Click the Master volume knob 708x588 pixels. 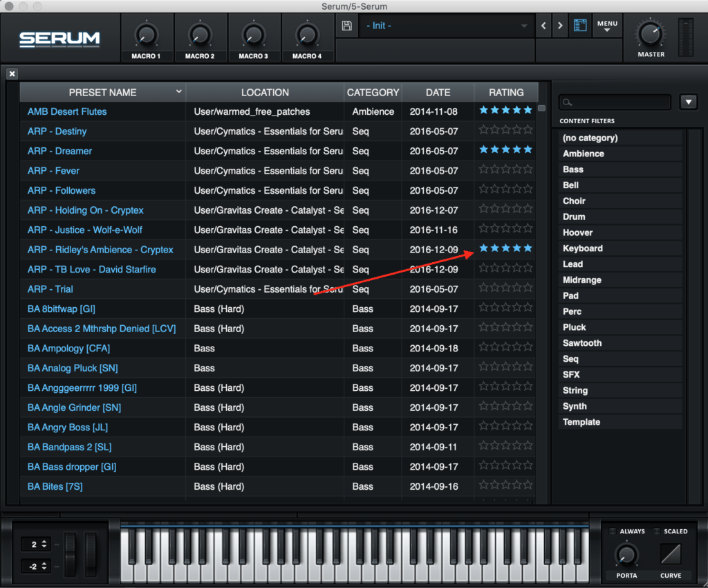tap(651, 34)
